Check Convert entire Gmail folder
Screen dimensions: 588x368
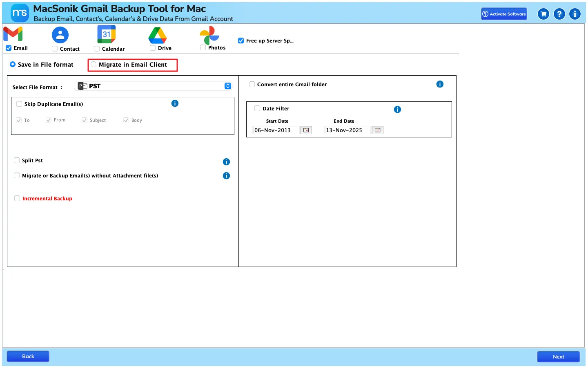252,84
